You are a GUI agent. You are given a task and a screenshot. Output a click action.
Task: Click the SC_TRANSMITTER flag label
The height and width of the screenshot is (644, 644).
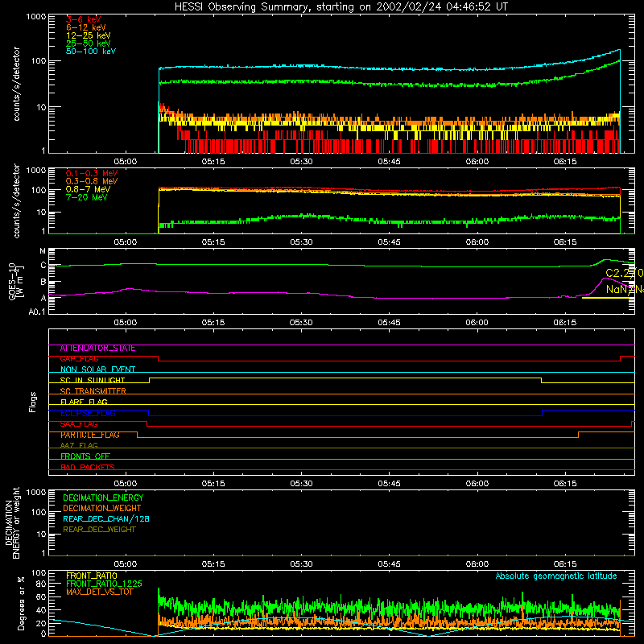tap(93, 391)
